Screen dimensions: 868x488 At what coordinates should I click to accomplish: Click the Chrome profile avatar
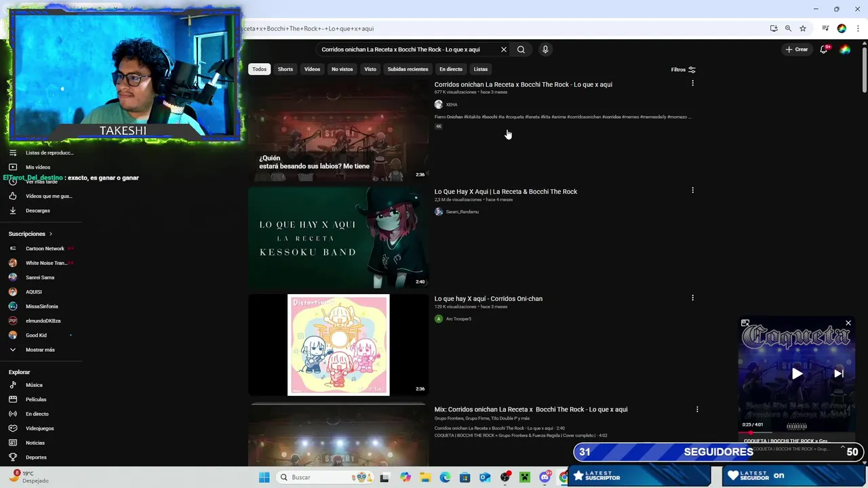842,28
